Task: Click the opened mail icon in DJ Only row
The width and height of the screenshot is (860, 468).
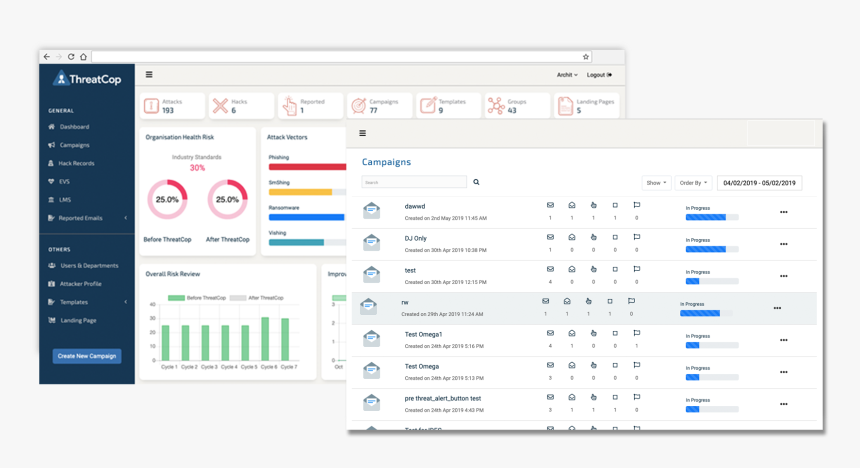Action: (x=572, y=237)
